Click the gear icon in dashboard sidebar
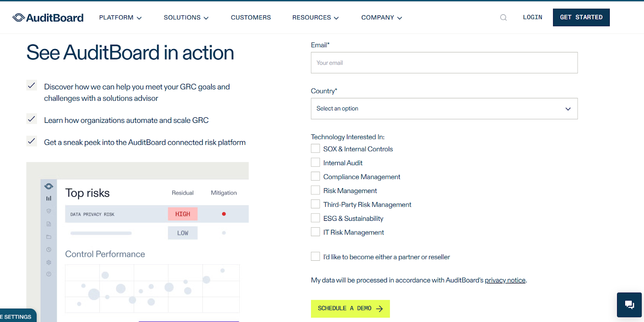 [49, 262]
